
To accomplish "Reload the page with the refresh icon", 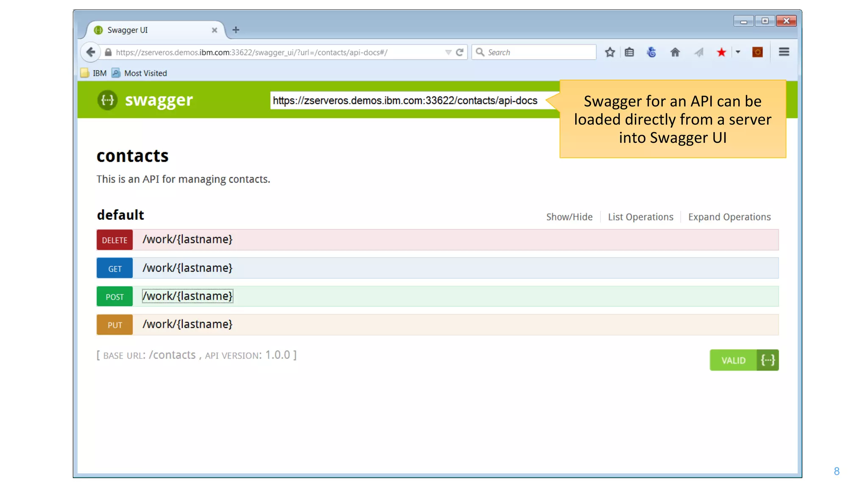I will (x=460, y=52).
